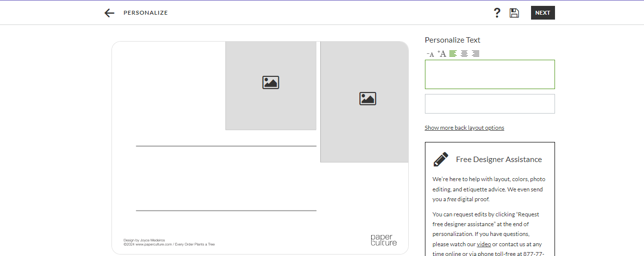Click the lower text line on the card
Screen dimensions: 644x256
(x=226, y=210)
